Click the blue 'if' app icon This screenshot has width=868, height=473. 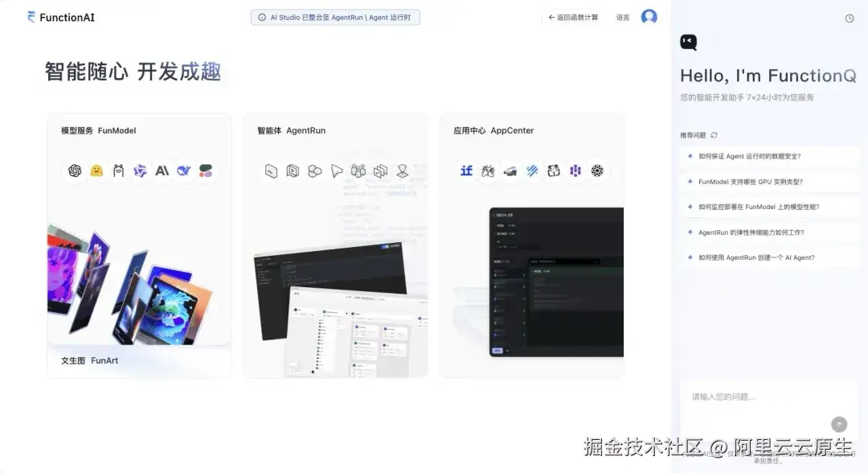467,171
